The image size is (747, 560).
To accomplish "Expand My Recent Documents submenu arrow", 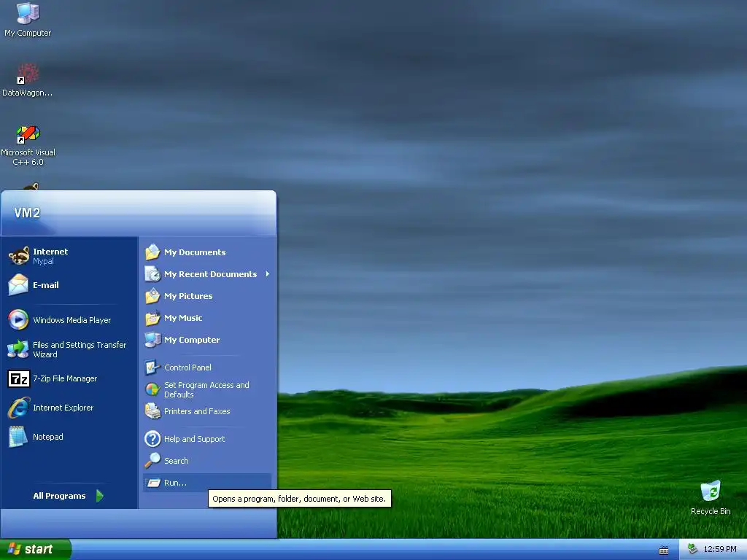I will pyautogui.click(x=267, y=274).
